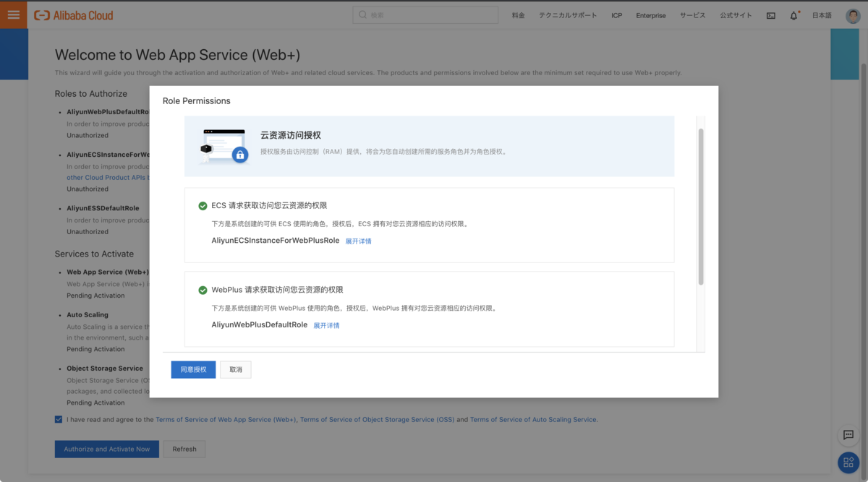The width and height of the screenshot is (868, 482).
Task: Select the Services to Activate heading
Action: (x=94, y=254)
